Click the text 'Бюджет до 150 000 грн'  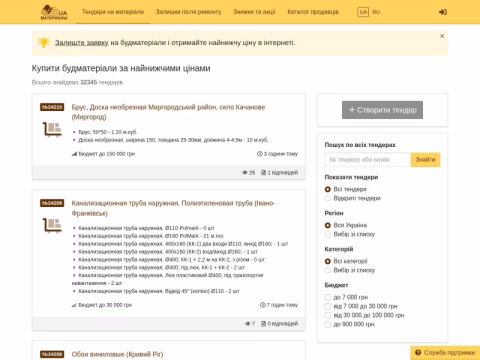click(106, 154)
